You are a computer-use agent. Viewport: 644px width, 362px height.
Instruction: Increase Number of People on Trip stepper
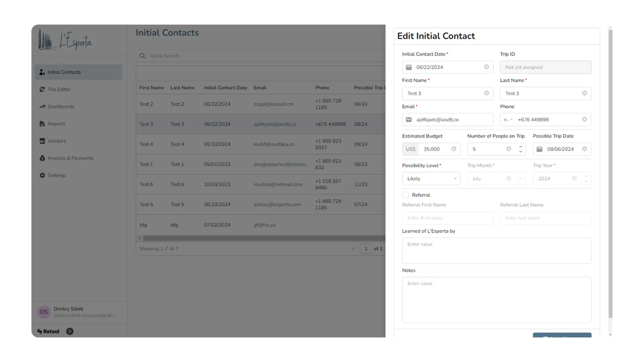(x=520, y=146)
